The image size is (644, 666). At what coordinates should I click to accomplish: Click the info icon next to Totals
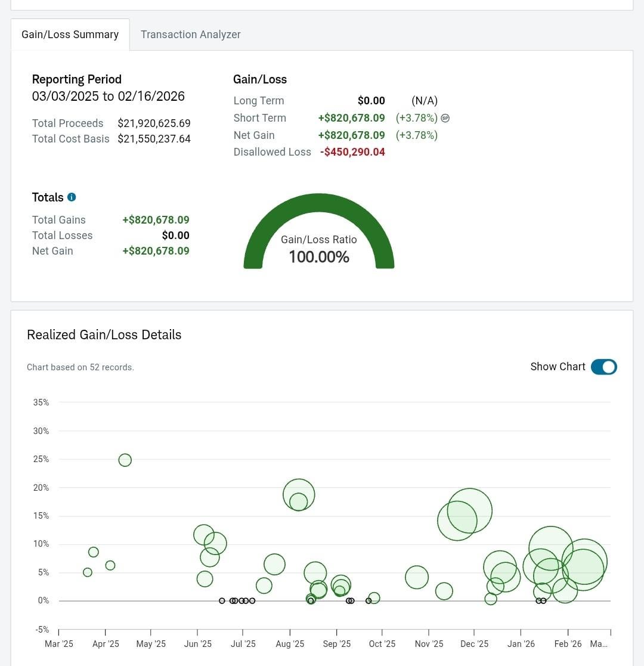click(x=72, y=197)
